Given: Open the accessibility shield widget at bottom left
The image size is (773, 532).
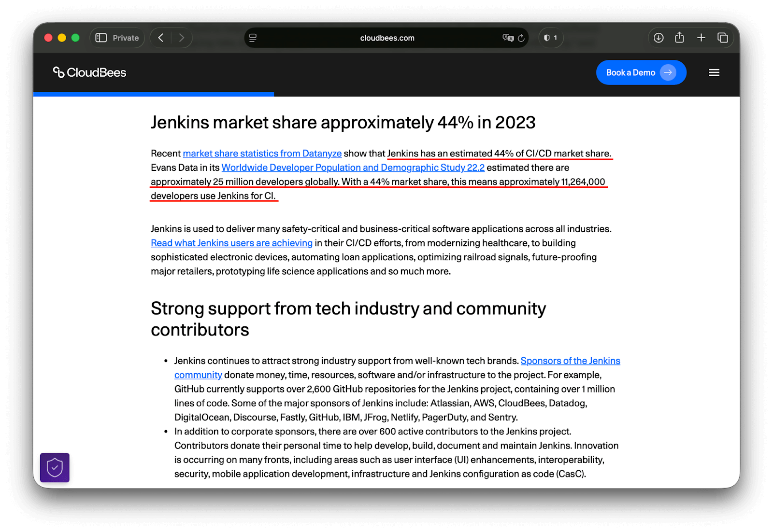Looking at the screenshot, I should coord(55,467).
